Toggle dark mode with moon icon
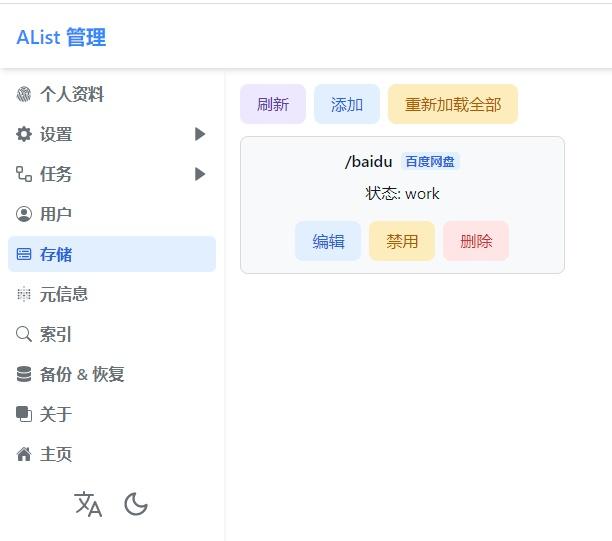Viewport: 612px width, 541px height. [x=136, y=504]
